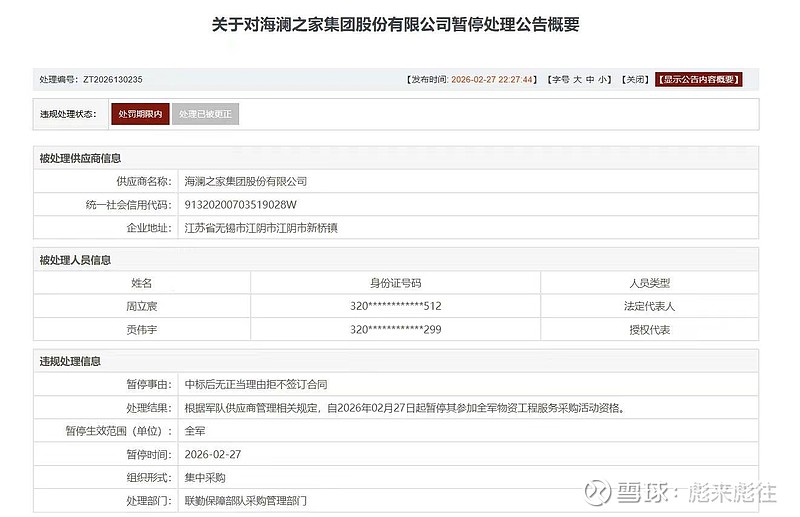Click the suspension date 2026-02-27
The image size is (800, 517).
[x=213, y=454]
